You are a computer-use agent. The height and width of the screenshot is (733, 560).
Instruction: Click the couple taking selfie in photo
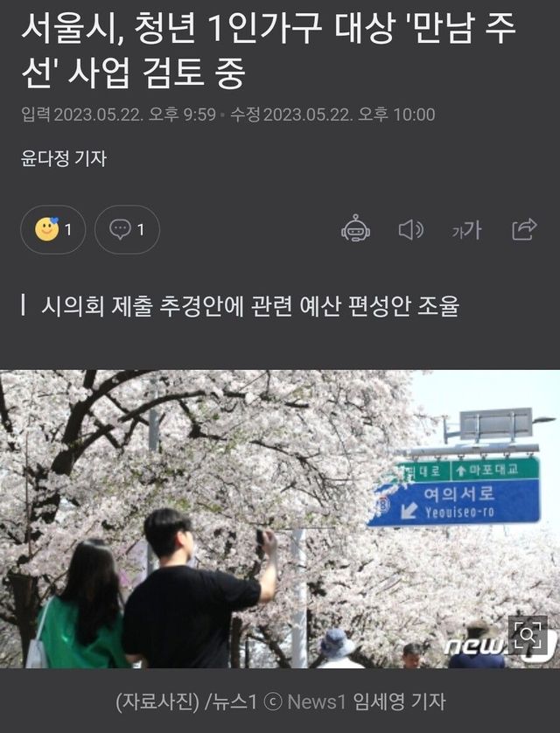[x=154, y=590]
